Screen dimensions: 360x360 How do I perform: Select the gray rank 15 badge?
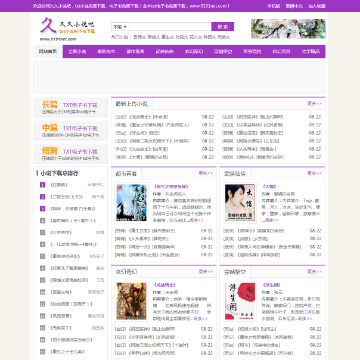click(42, 351)
